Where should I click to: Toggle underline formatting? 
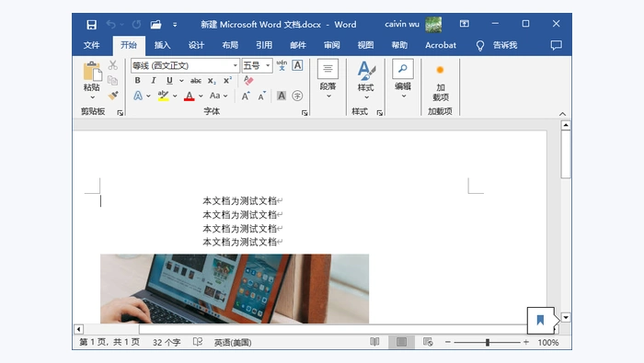(x=169, y=80)
